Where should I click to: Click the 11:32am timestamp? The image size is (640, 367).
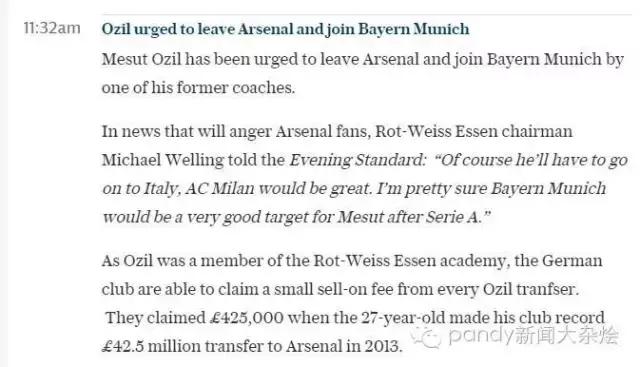tap(52, 29)
